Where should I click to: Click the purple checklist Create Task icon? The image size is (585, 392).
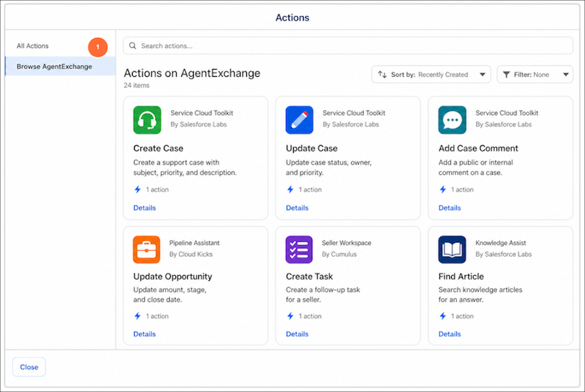tap(299, 250)
